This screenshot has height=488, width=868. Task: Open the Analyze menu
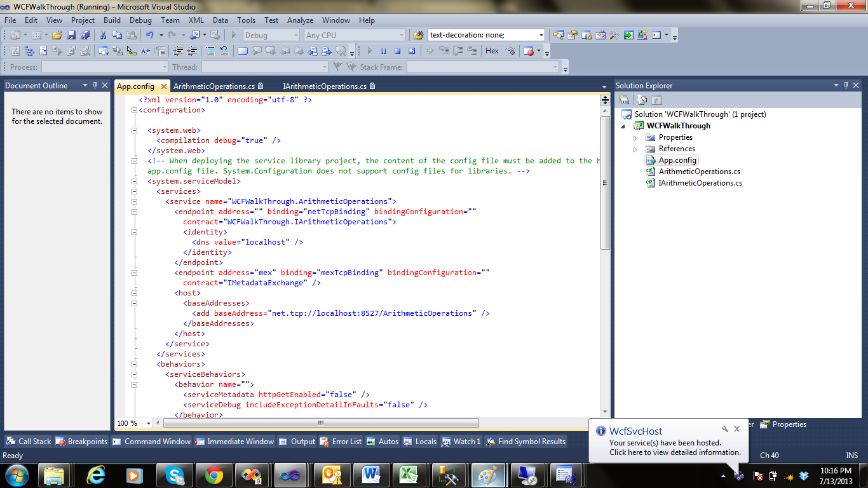point(300,20)
